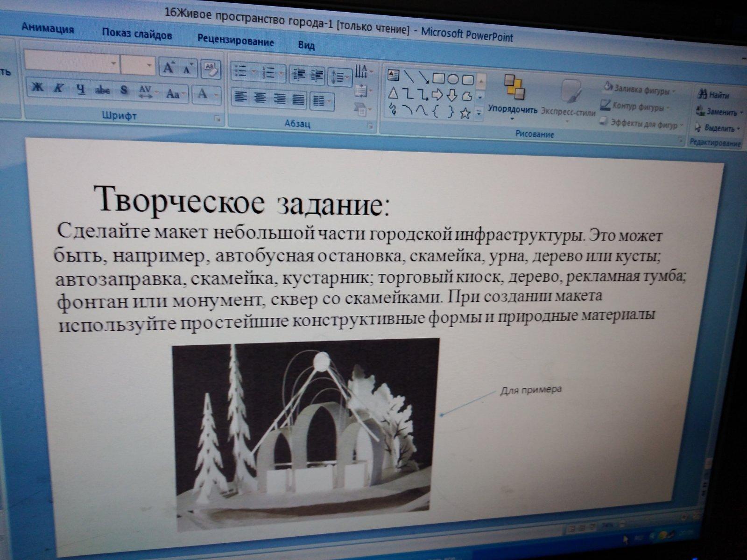
Task: Open character spacing (AV) dropdown
Action: point(148,92)
